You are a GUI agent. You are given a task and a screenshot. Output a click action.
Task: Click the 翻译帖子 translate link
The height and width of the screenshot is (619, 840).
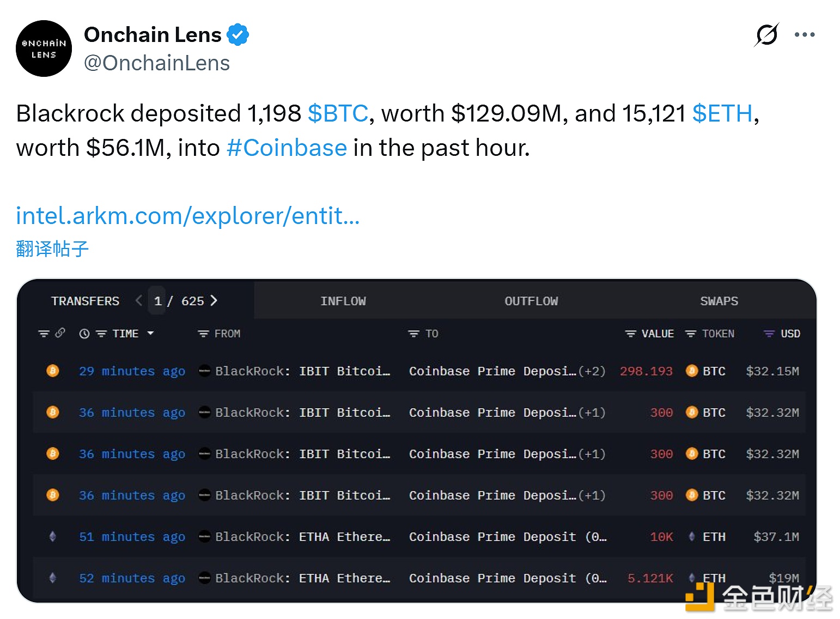click(52, 248)
